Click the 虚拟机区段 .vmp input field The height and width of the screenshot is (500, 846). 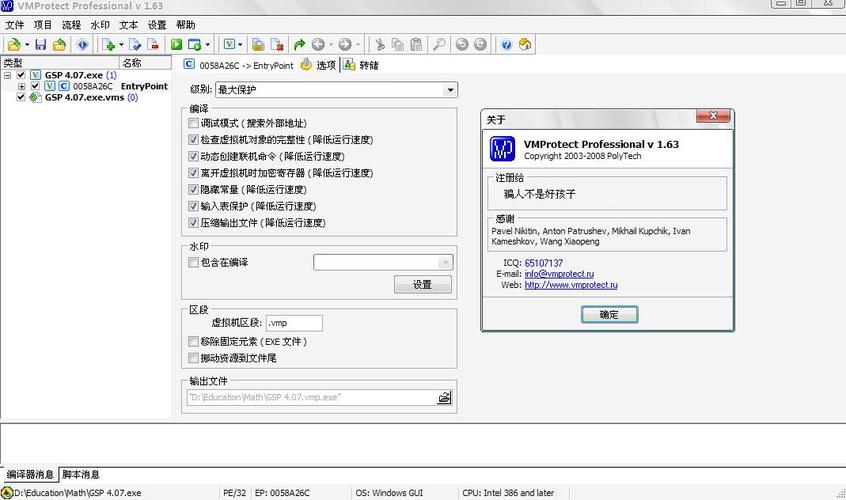pos(294,323)
